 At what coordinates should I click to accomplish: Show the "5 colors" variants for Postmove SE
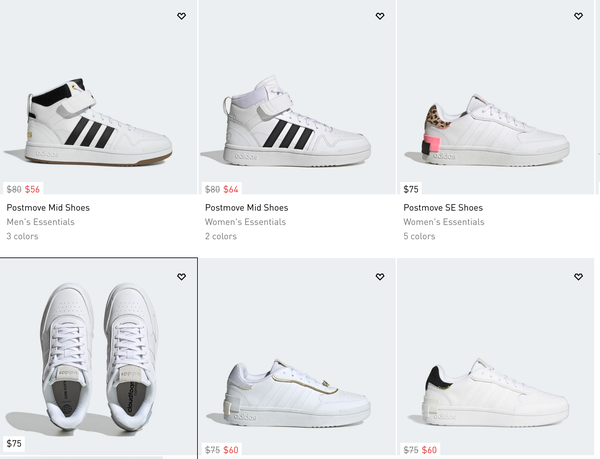[x=420, y=237]
